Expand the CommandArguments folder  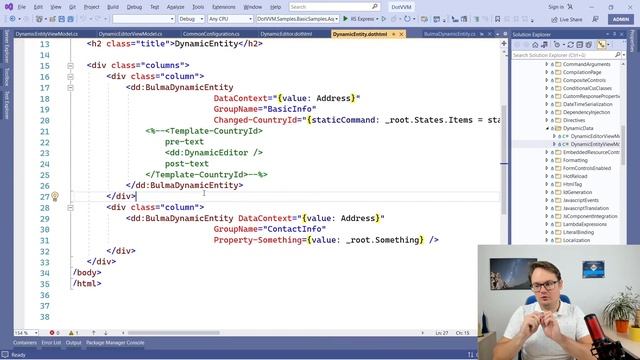click(x=547, y=64)
